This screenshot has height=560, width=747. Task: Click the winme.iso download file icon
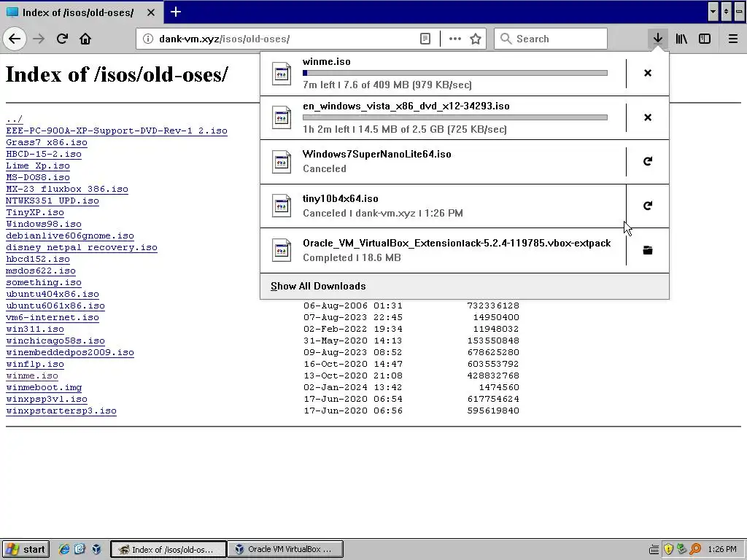pyautogui.click(x=281, y=74)
